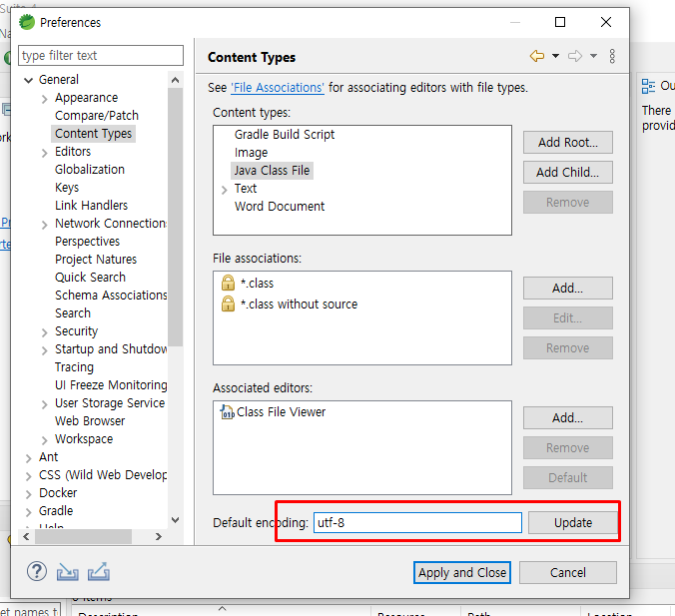Click the type filter text box
This screenshot has width=675, height=616.
[101, 56]
